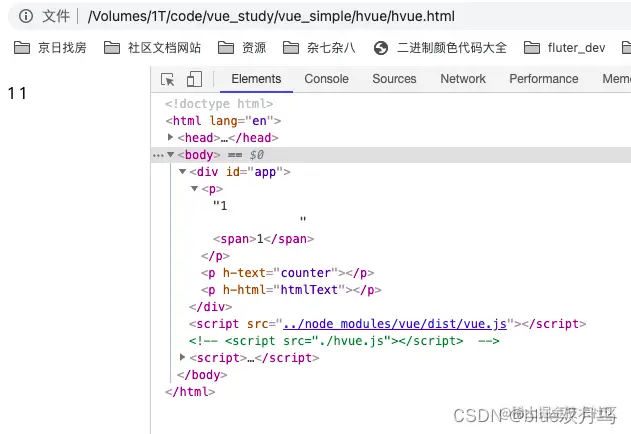Switch to the Network tab
The height and width of the screenshot is (434, 631).
463,79
